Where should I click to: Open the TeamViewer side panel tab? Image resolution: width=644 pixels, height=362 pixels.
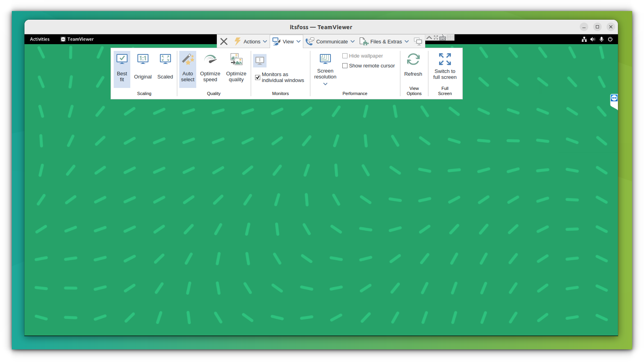(614, 101)
